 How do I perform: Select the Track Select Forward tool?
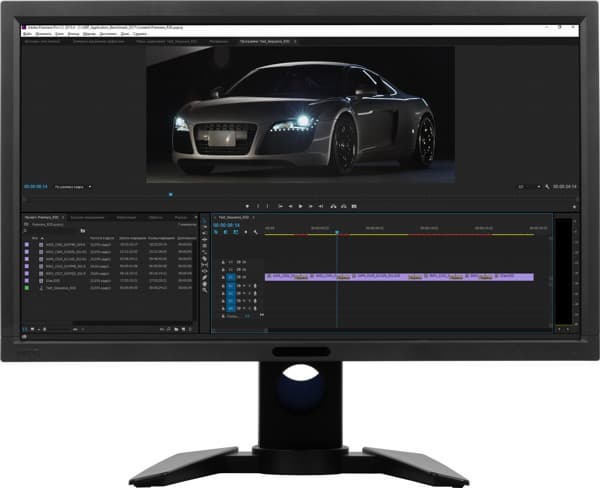point(204,227)
